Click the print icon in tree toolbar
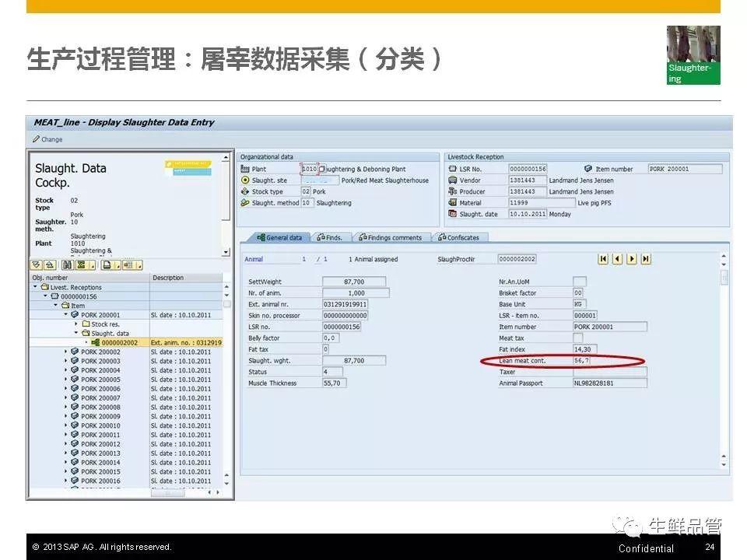747x560 pixels. 107,265
